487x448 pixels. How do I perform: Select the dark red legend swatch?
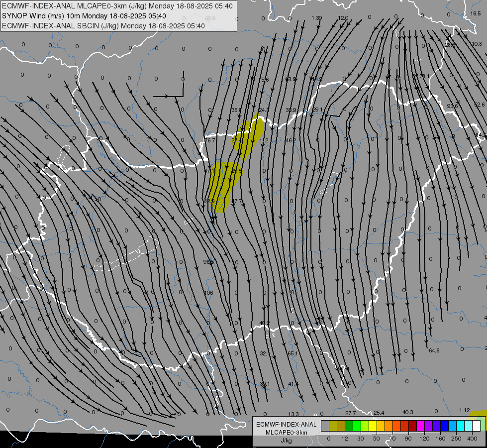click(x=413, y=426)
